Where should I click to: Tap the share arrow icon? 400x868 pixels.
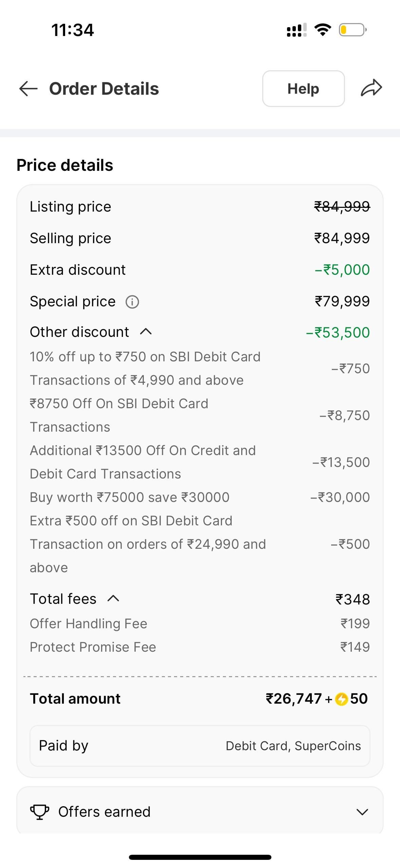[x=371, y=88]
